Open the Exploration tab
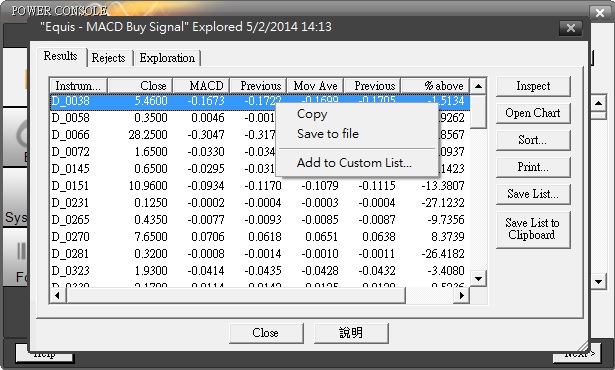This screenshot has height=370, width=615. click(x=167, y=58)
